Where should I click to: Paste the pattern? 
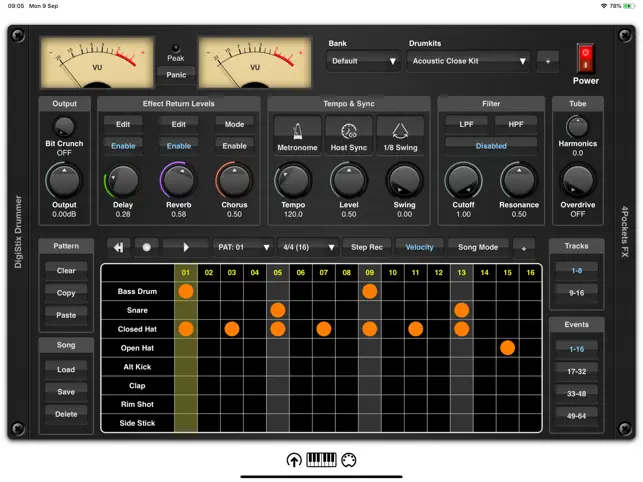[66, 315]
